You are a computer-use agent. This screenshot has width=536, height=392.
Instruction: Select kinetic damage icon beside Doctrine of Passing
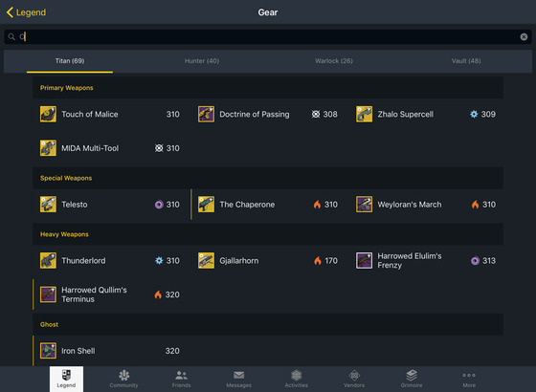click(x=316, y=114)
